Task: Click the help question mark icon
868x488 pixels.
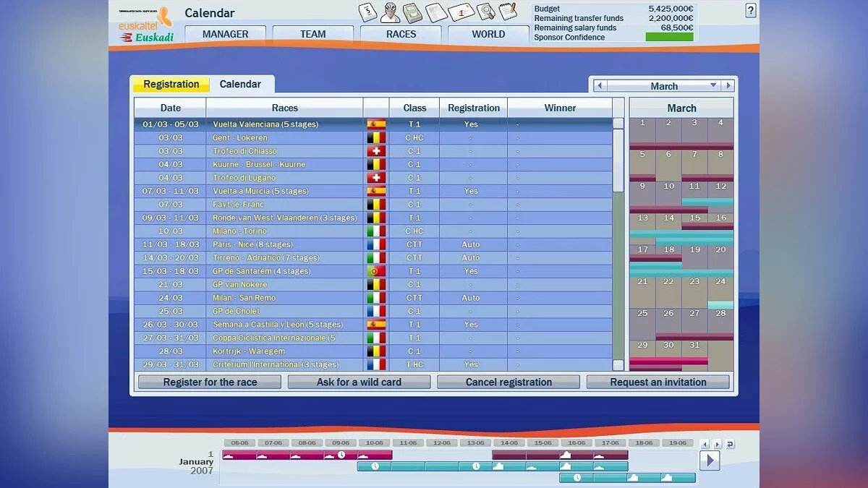Action: pos(751,11)
